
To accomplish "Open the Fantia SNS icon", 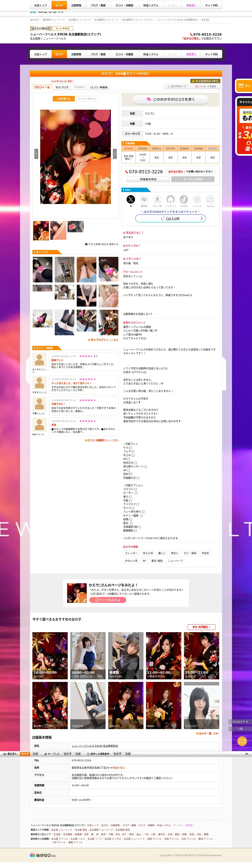I will pos(210,199).
